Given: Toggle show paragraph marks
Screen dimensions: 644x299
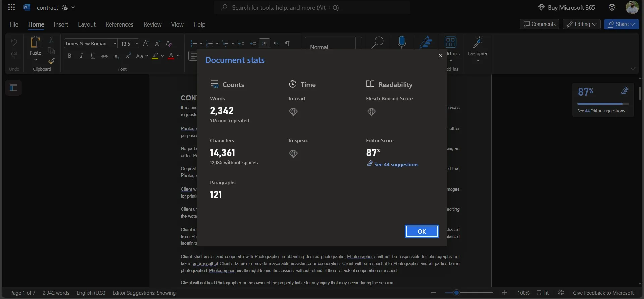Looking at the screenshot, I should (287, 44).
